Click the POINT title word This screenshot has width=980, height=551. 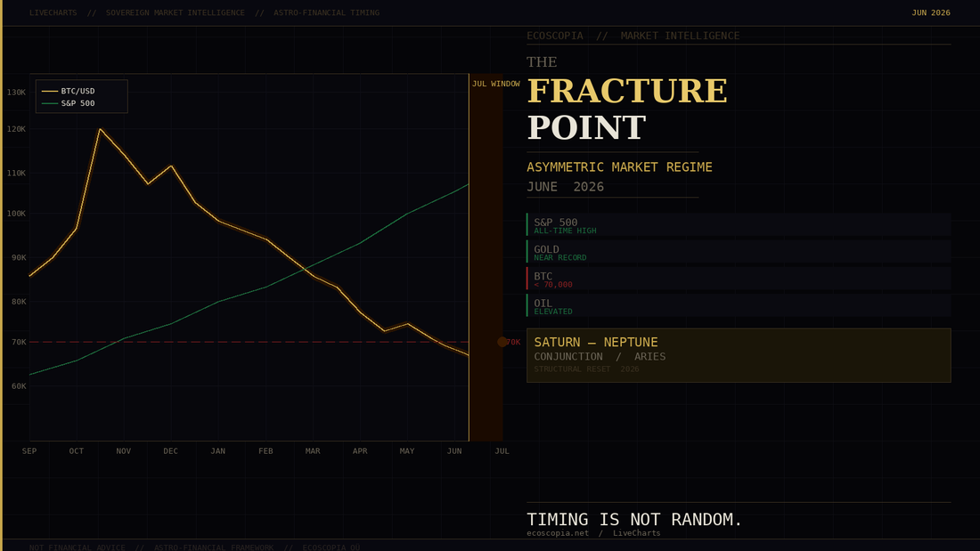coord(586,127)
